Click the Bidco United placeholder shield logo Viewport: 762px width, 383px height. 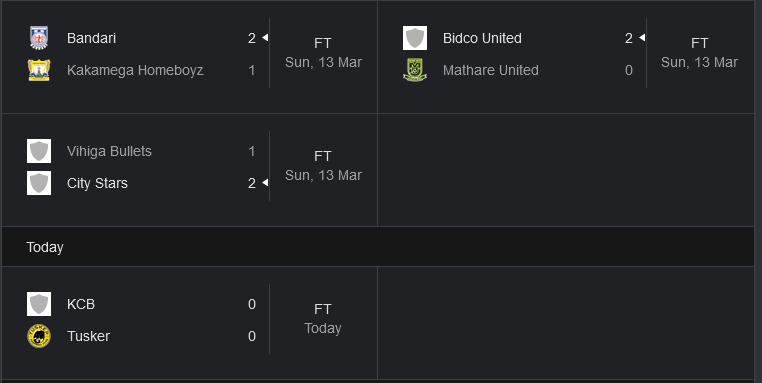click(415, 38)
